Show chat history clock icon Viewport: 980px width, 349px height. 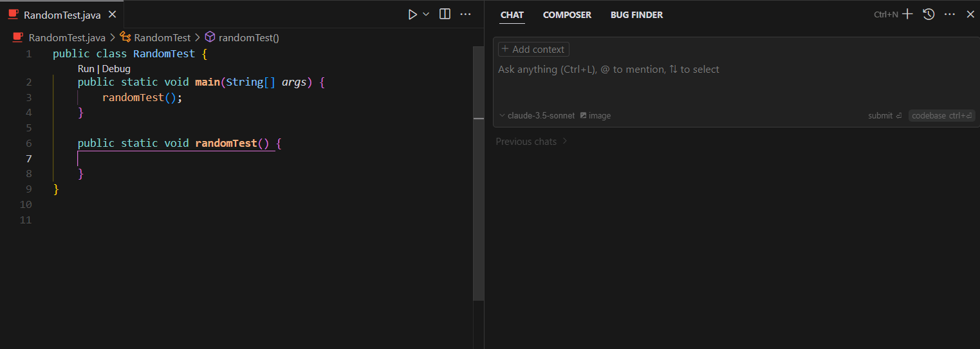929,14
